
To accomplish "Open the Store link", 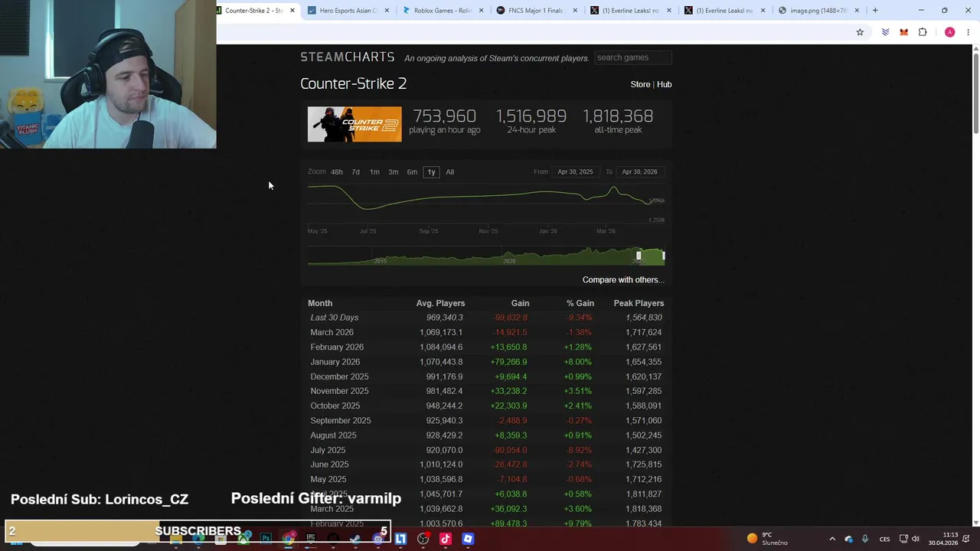I will point(640,84).
